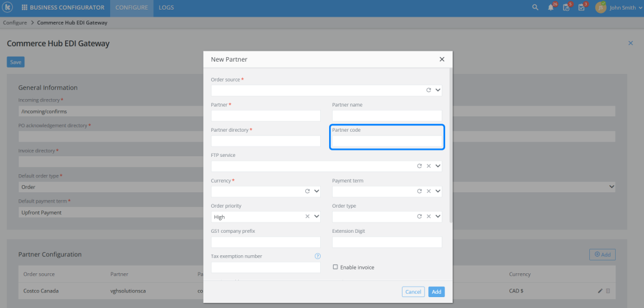Open the notifications bell
Image resolution: width=644 pixels, height=308 pixels.
pyautogui.click(x=551, y=8)
